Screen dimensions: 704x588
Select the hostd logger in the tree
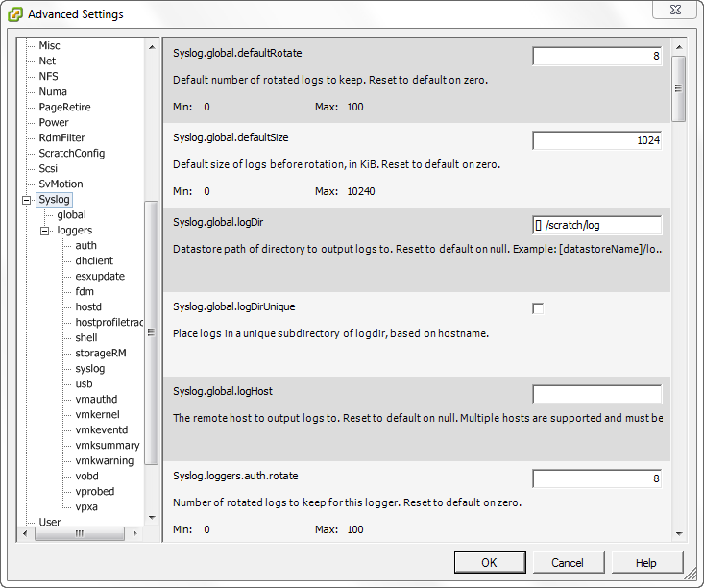(88, 306)
